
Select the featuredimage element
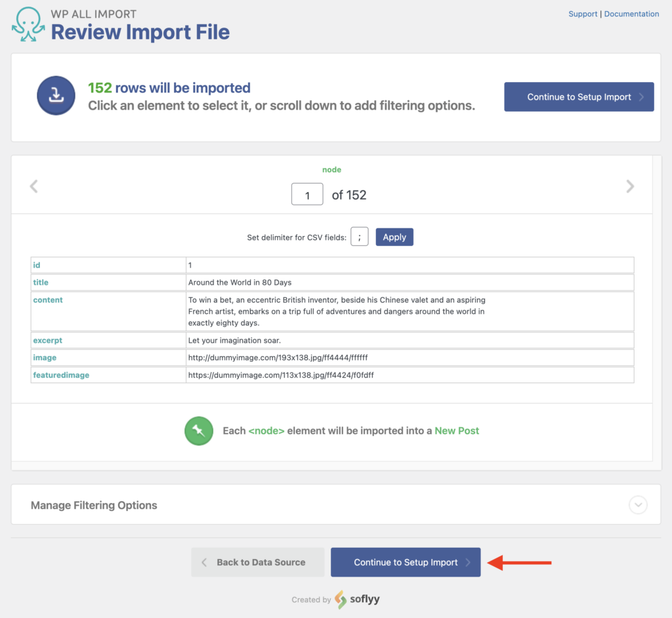pyautogui.click(x=61, y=375)
